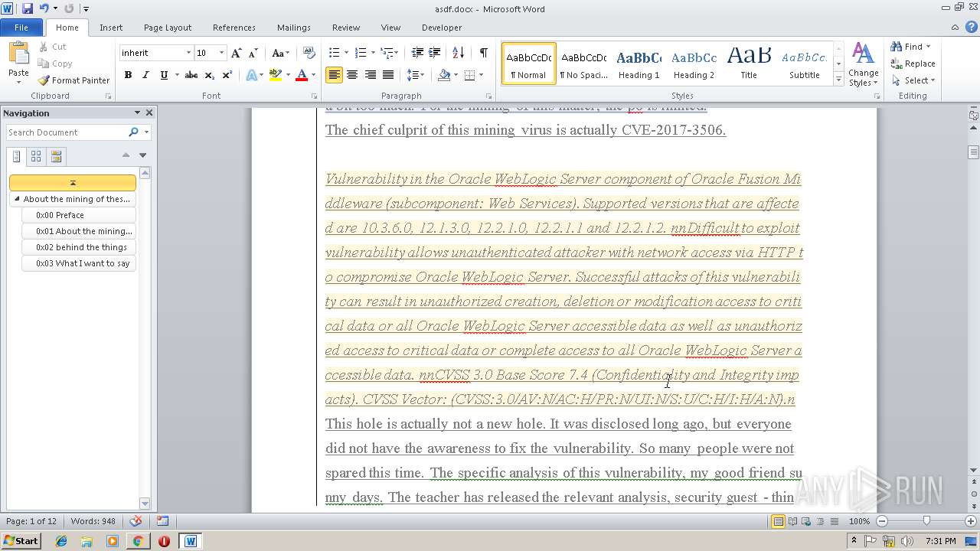The height and width of the screenshot is (551, 980).
Task: Click the Undo icon in Quick Access
Action: pyautogui.click(x=44, y=8)
